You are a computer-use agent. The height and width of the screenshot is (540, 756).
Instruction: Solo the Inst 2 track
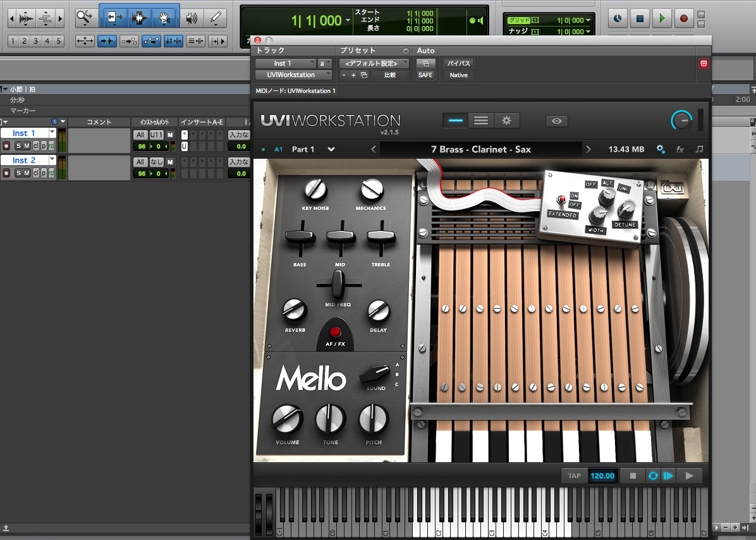[19, 173]
